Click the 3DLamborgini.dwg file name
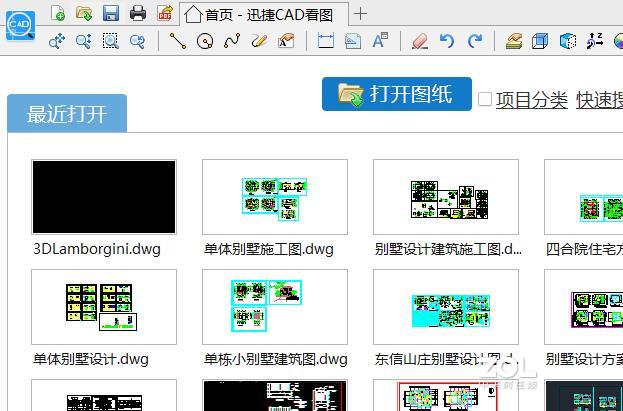The height and width of the screenshot is (411, 623). 97,249
